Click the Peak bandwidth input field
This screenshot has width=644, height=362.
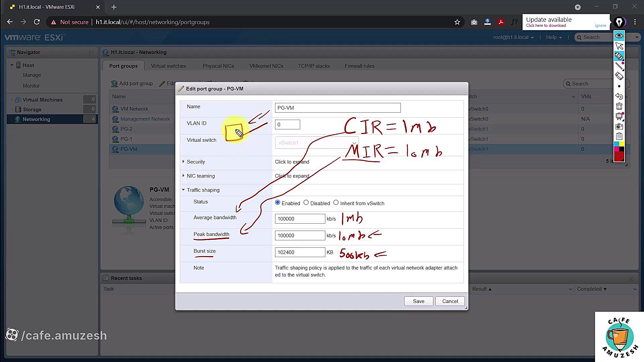[x=300, y=236]
